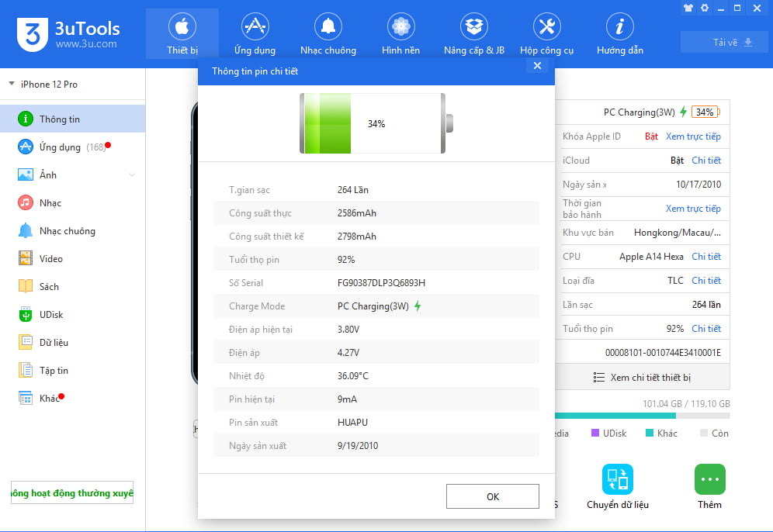Click serial number FG90387DLP3Q6893H
The height and width of the screenshot is (532, 773).
click(x=381, y=283)
